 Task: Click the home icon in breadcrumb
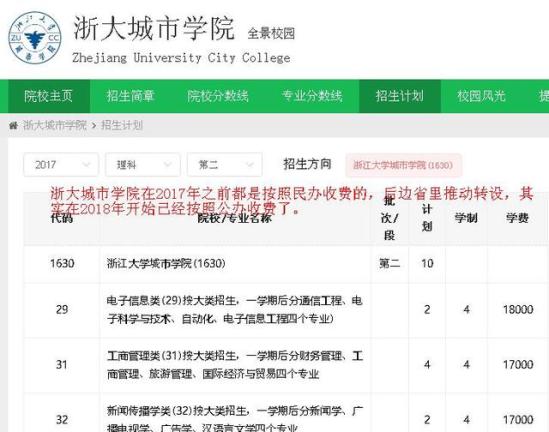13,125
